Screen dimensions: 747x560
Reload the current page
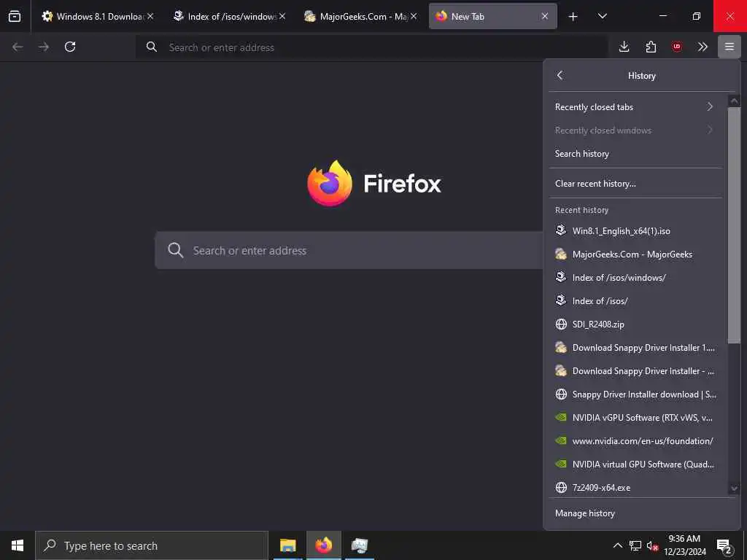(70, 47)
